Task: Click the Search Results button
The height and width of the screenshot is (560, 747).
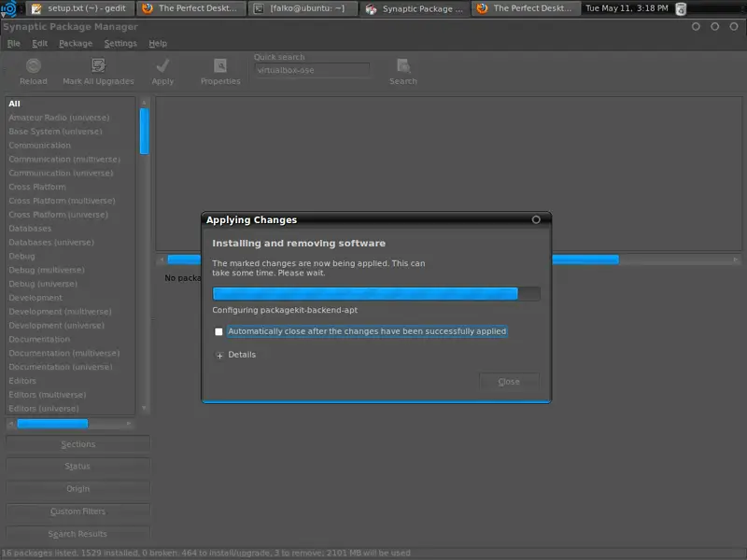Action: tap(78, 534)
